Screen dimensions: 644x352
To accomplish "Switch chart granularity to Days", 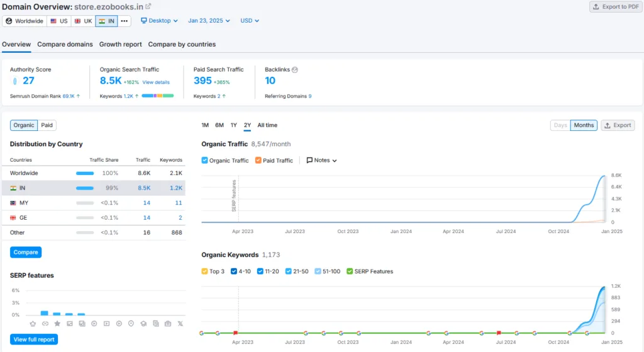I will (560, 125).
